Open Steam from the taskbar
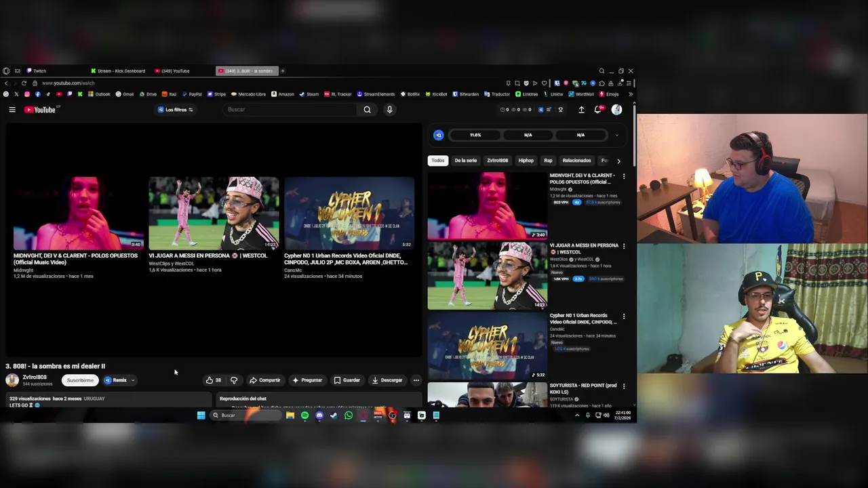 [x=334, y=415]
